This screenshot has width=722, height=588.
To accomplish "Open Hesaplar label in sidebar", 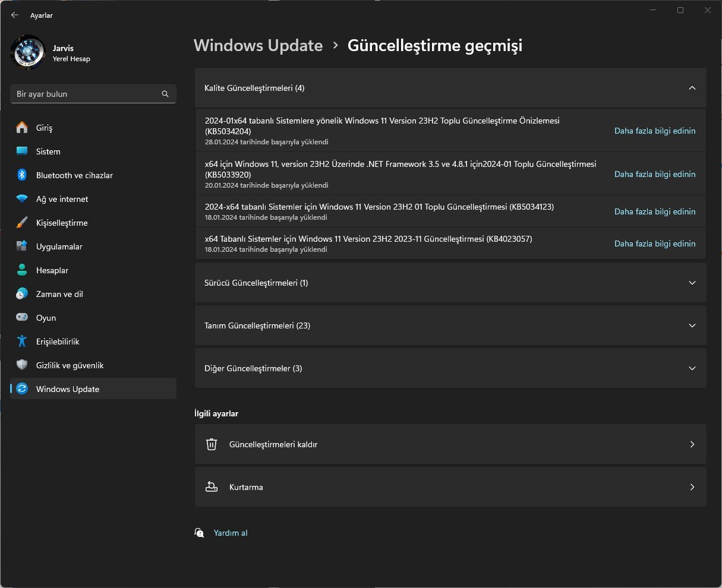I will point(52,270).
